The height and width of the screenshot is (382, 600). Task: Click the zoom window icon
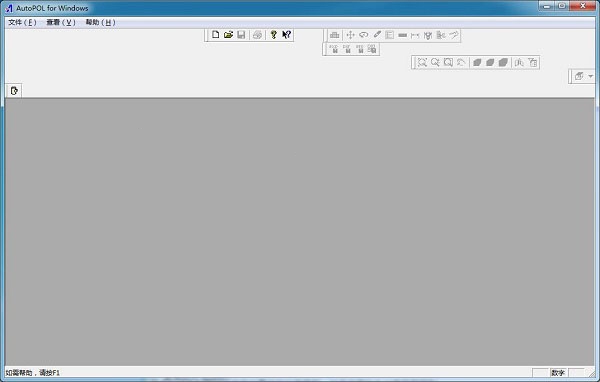pos(448,62)
